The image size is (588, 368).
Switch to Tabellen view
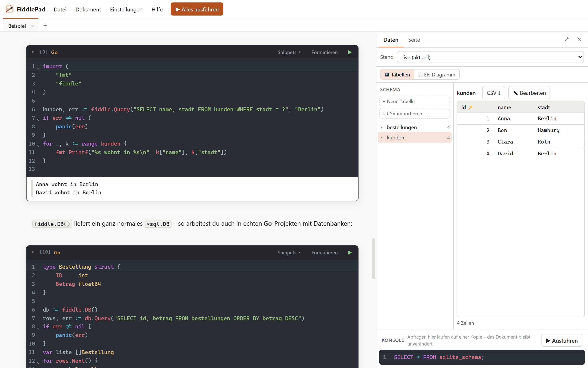397,74
